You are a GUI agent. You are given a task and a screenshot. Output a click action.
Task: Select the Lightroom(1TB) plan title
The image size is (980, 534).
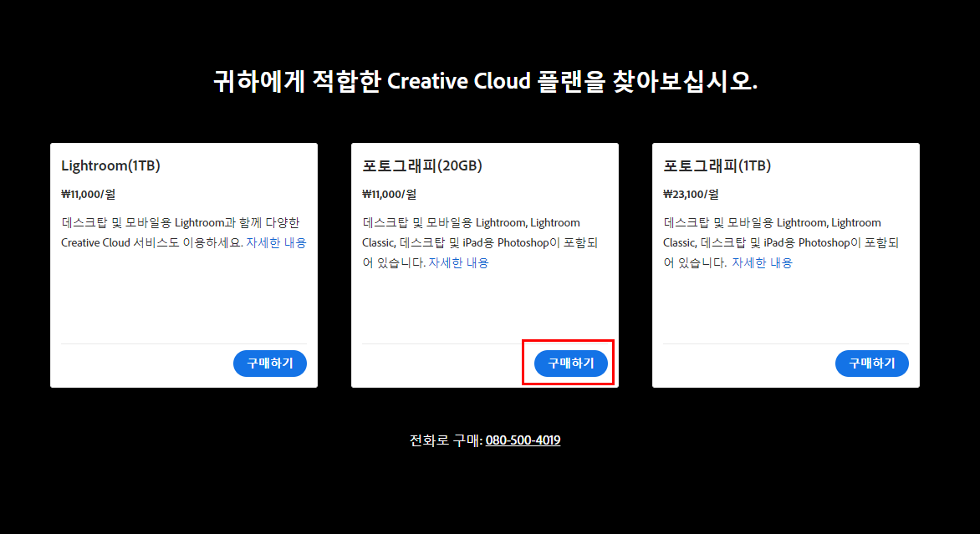pos(110,165)
